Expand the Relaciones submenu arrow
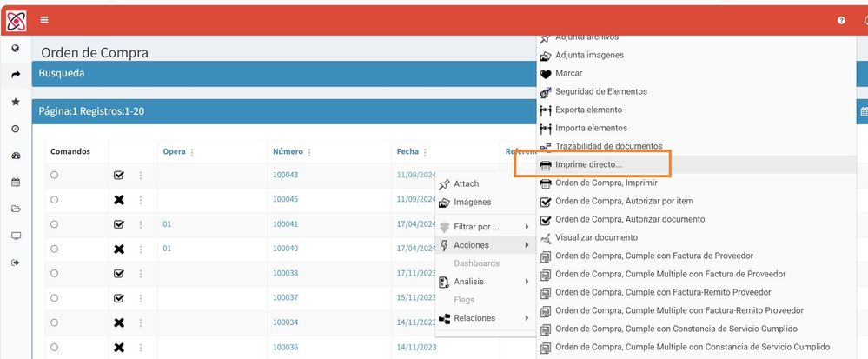Image resolution: width=868 pixels, height=359 pixels. (527, 318)
